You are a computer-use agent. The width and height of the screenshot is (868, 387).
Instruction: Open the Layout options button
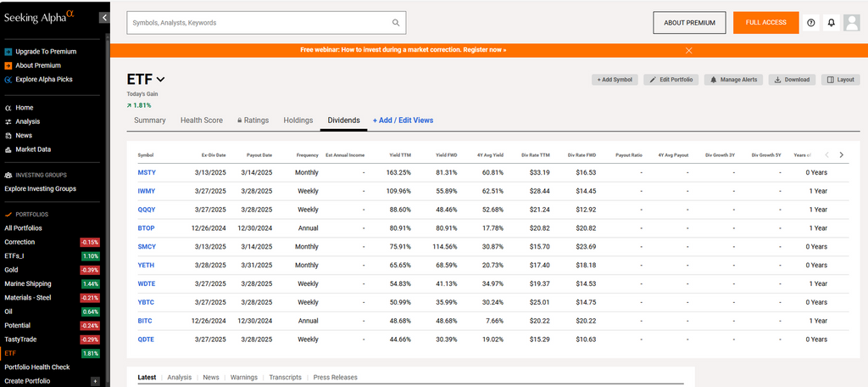841,80
